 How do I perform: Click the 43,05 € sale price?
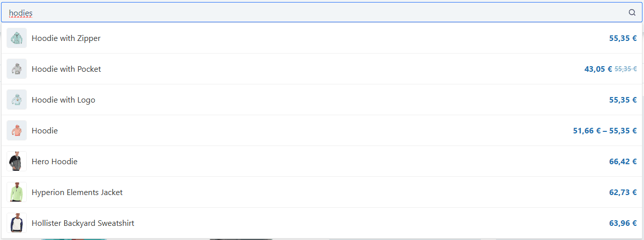(x=598, y=69)
